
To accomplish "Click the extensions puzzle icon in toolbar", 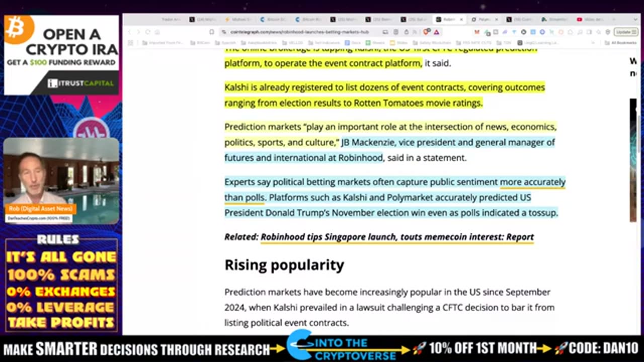I will pyautogui.click(x=571, y=32).
